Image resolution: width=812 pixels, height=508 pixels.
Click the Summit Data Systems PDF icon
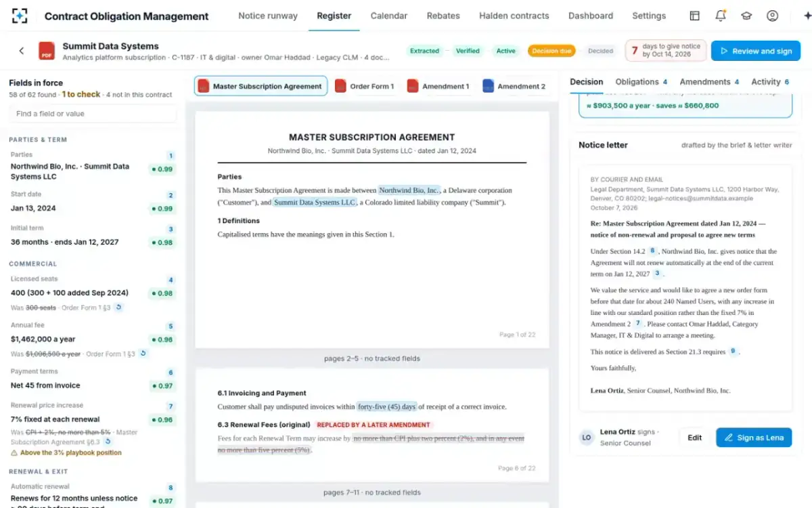47,51
